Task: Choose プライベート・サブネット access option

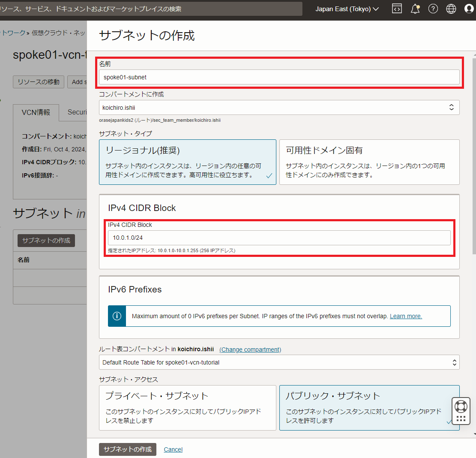Action: (x=187, y=407)
